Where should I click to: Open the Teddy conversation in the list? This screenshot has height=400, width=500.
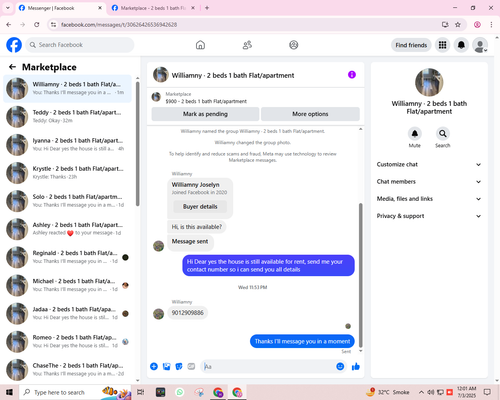click(68, 117)
